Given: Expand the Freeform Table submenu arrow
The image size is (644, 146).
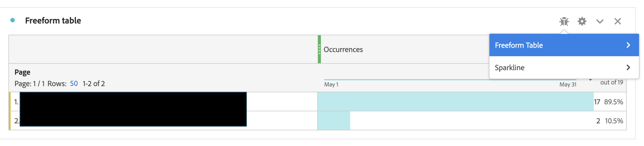Looking at the screenshot, I should [628, 45].
